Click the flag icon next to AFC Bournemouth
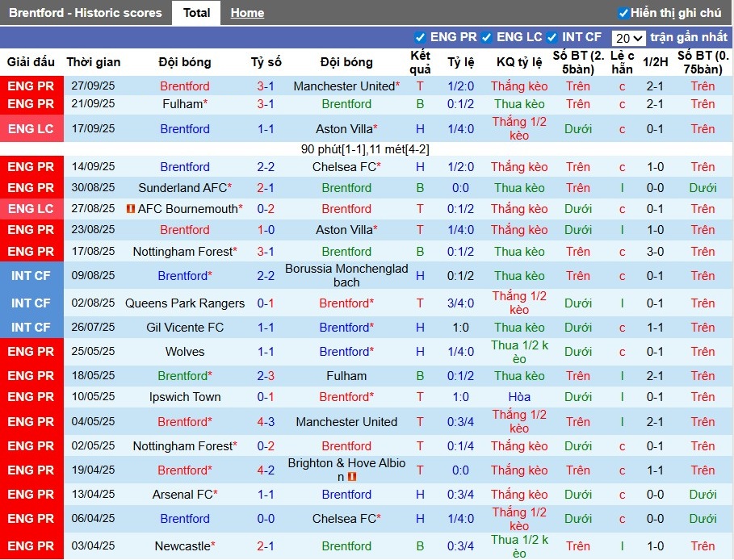Screen dimensions: 734x560 (129, 208)
